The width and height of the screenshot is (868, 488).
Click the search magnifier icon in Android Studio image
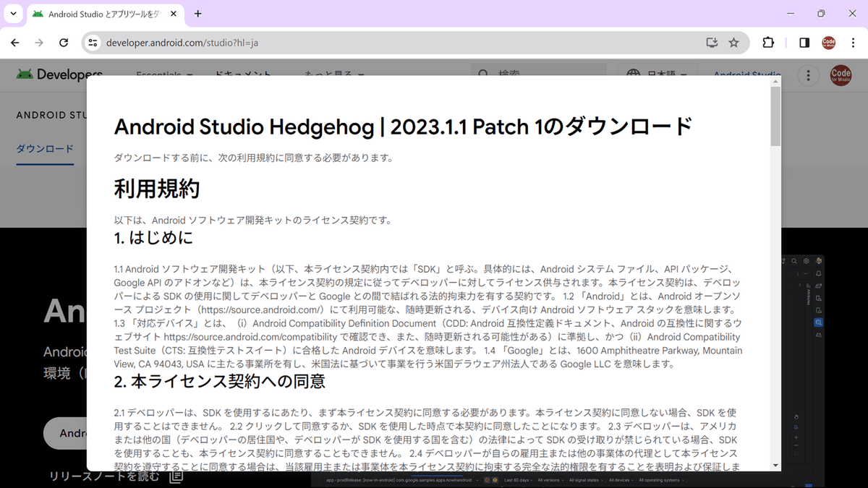pyautogui.click(x=793, y=261)
